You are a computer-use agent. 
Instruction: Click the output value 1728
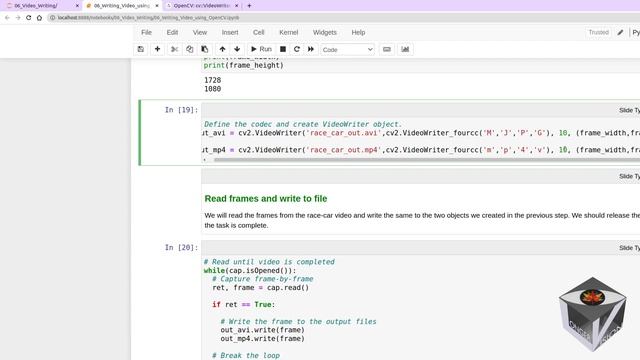point(212,80)
